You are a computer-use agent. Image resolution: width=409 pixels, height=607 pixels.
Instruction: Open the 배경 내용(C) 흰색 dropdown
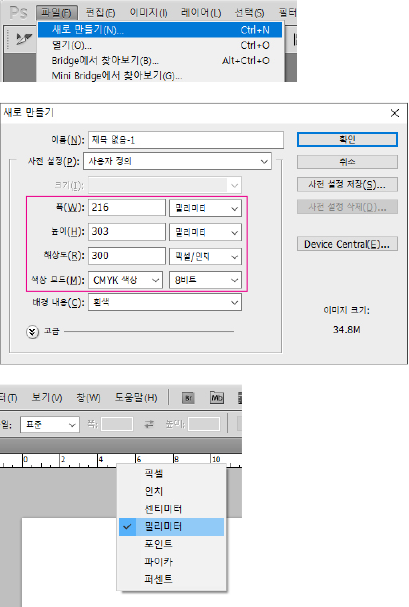coord(165,302)
